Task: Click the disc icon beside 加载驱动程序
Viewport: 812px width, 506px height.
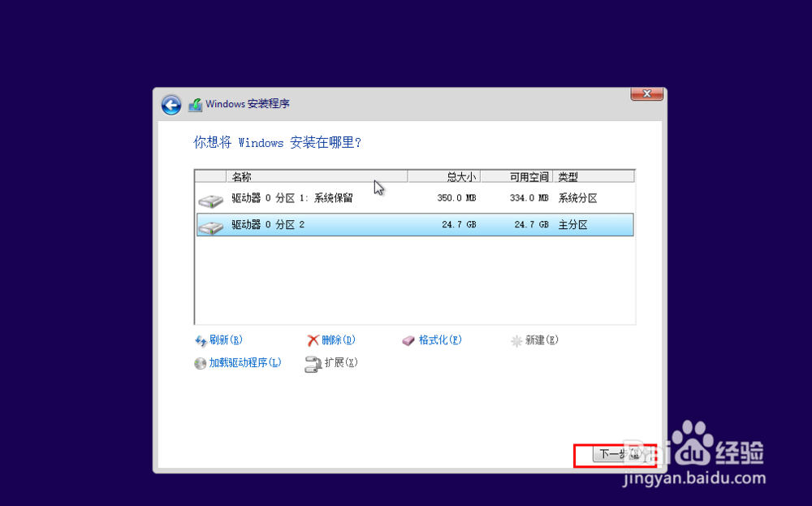Action: pos(200,363)
